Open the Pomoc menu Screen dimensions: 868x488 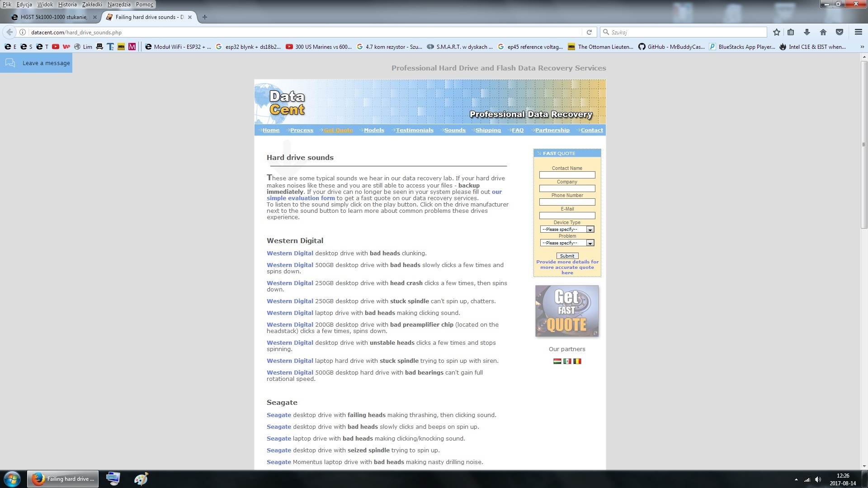point(145,5)
